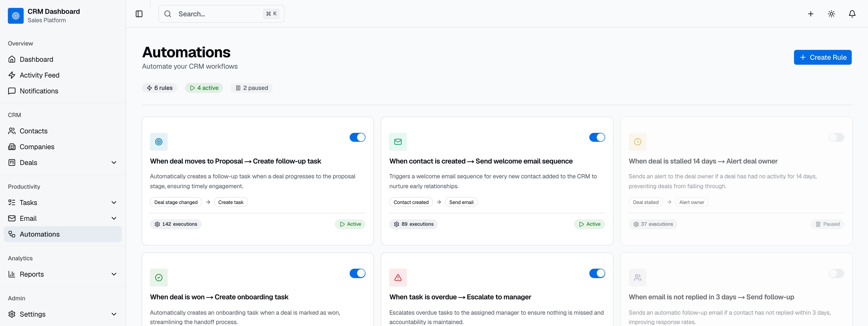
Task: Click people icon on email follow-up card
Action: [637, 277]
